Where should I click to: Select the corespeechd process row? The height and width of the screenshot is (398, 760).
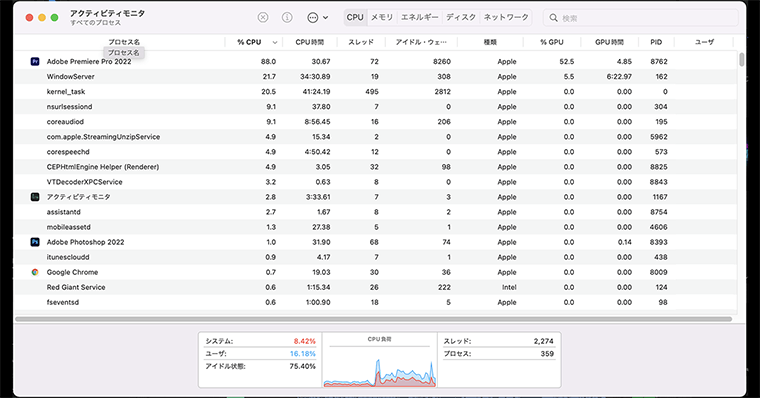376,152
